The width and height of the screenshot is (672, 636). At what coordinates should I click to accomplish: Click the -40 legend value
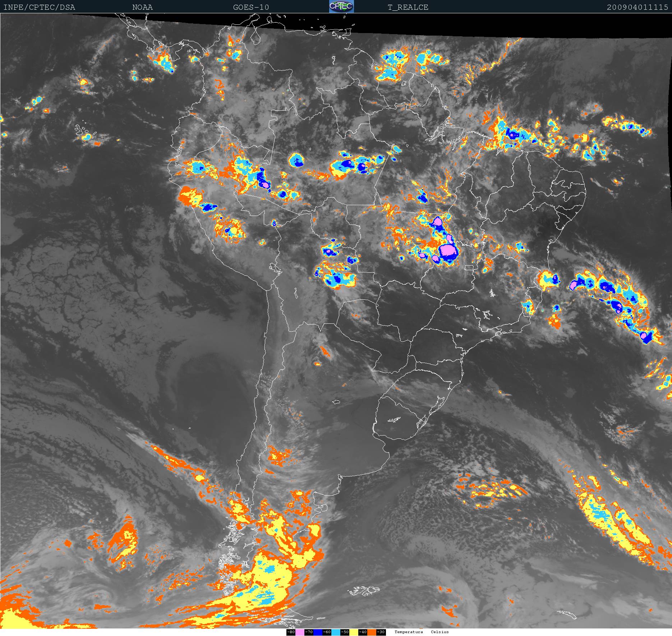(363, 632)
